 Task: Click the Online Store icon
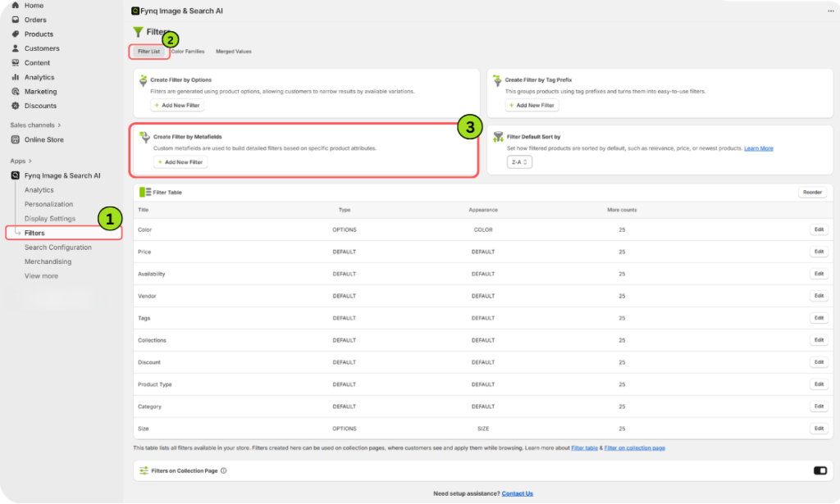[x=15, y=139]
